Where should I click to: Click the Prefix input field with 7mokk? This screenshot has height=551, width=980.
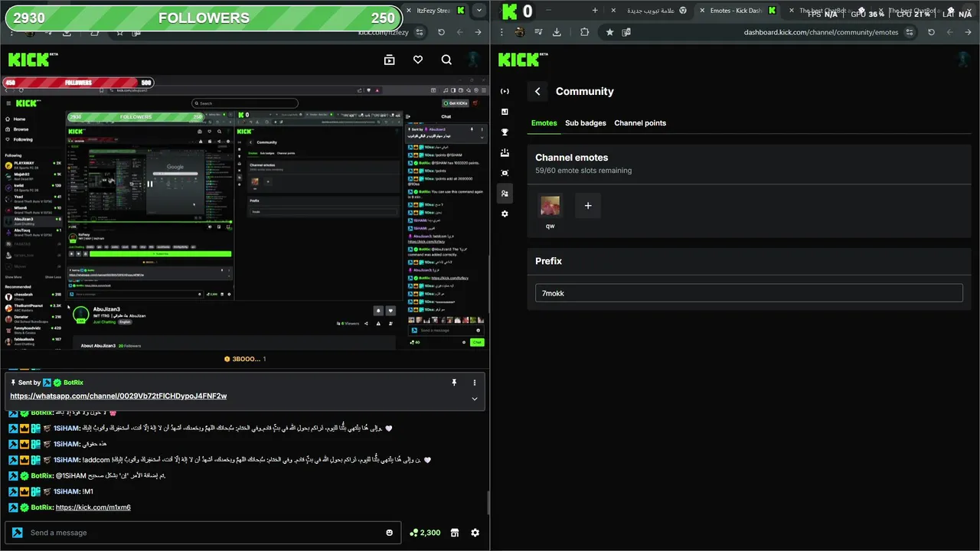click(749, 293)
